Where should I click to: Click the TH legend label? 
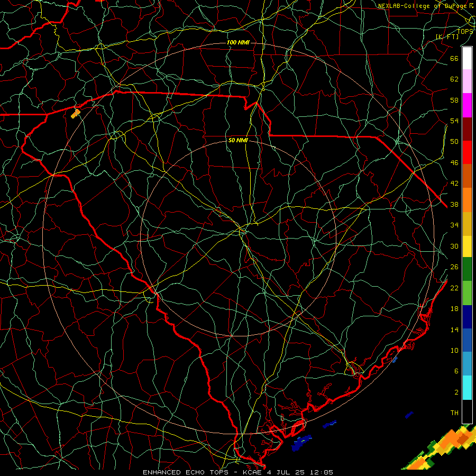point(454,413)
